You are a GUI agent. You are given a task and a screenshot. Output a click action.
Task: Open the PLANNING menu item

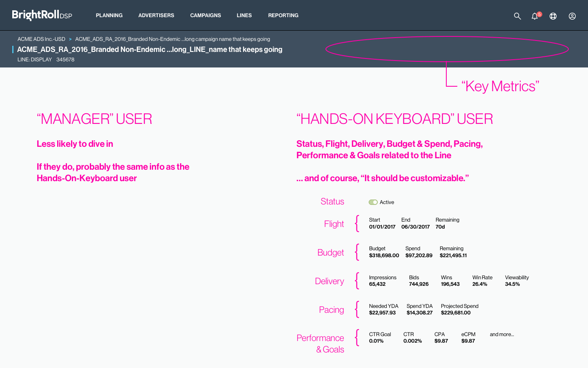tap(109, 16)
